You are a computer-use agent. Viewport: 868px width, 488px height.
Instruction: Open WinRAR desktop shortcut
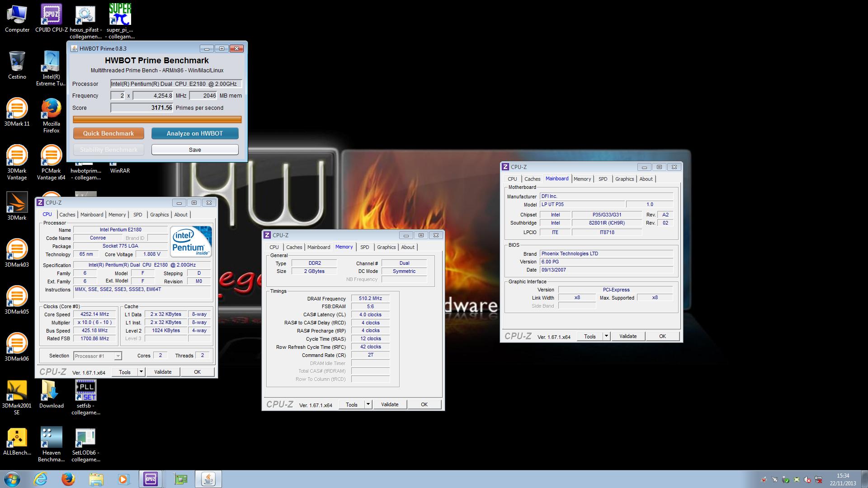120,169
